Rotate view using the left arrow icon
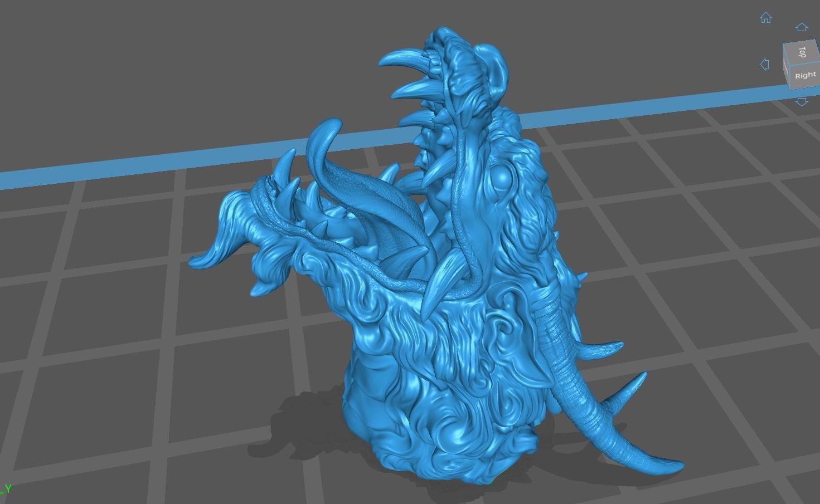This screenshot has height=504, width=820. (765, 64)
